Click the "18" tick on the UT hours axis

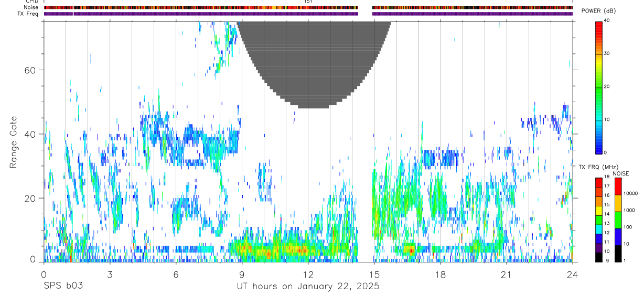pyautogui.click(x=441, y=274)
